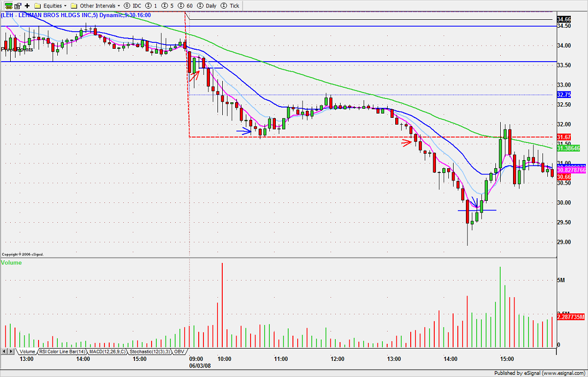This screenshot has width=588, height=377.
Task: Click the 2.287735M volume value marker
Action: coord(571,318)
